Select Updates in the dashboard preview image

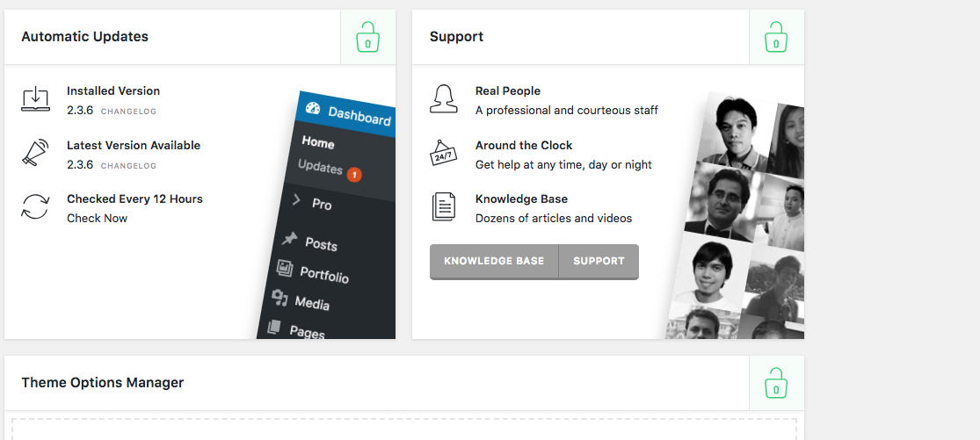coord(320,167)
